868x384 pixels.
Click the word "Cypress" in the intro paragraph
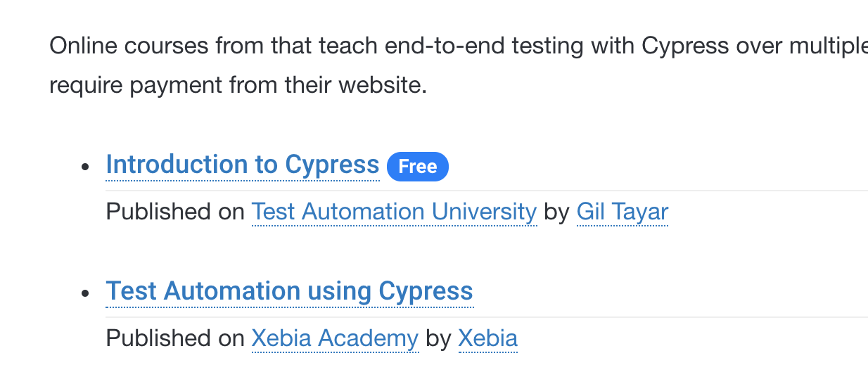pyautogui.click(x=684, y=47)
